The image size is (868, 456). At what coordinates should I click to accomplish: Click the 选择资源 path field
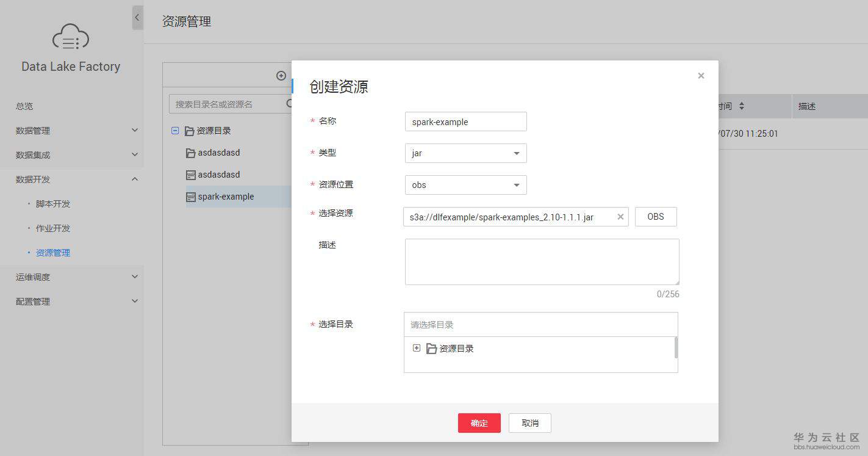pyautogui.click(x=515, y=217)
